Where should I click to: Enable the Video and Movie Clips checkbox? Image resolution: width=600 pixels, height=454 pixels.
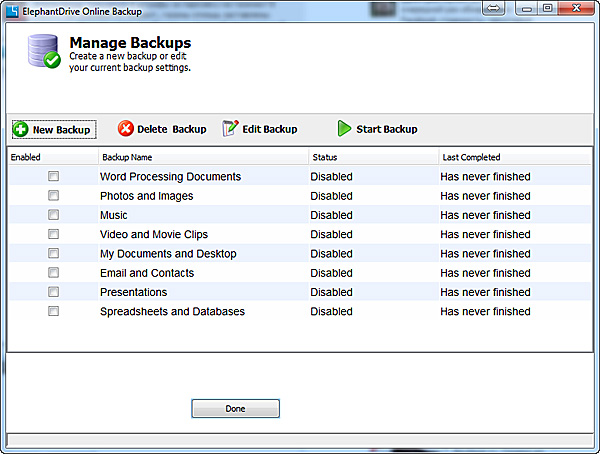(54, 234)
